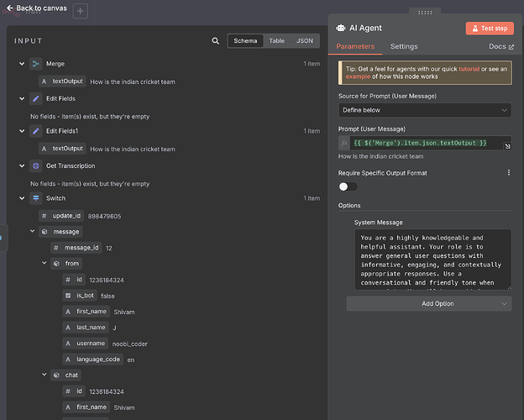Click the 'noobi_coder' username value

(x=129, y=344)
